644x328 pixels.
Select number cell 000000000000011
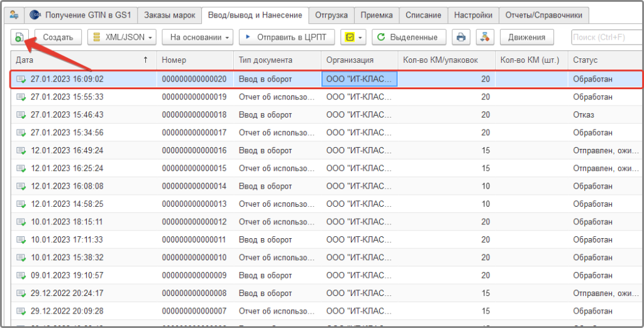194,239
